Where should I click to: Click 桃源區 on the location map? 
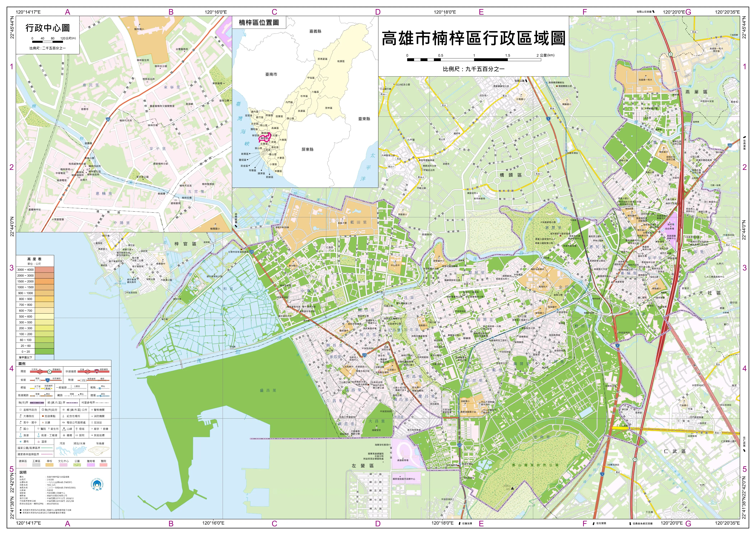341,61
